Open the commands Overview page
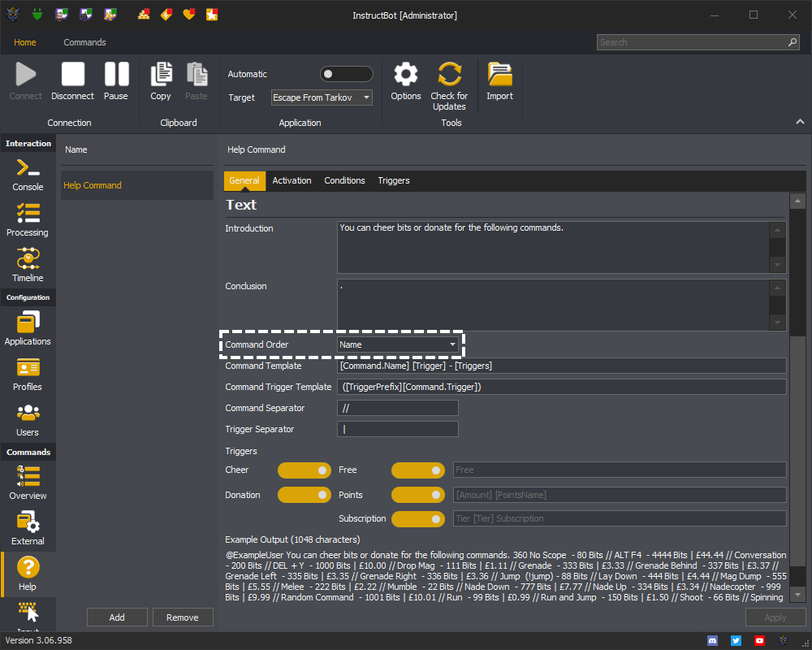This screenshot has height=650, width=812. (x=28, y=483)
